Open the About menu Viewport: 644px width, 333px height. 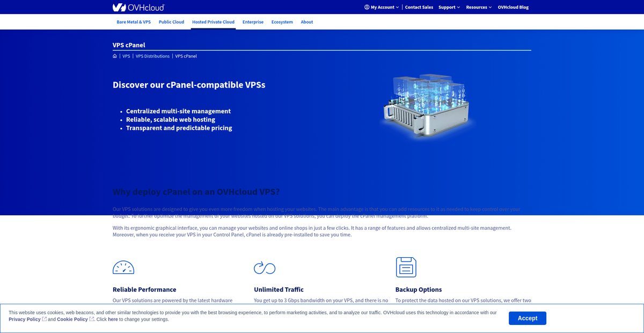(307, 22)
